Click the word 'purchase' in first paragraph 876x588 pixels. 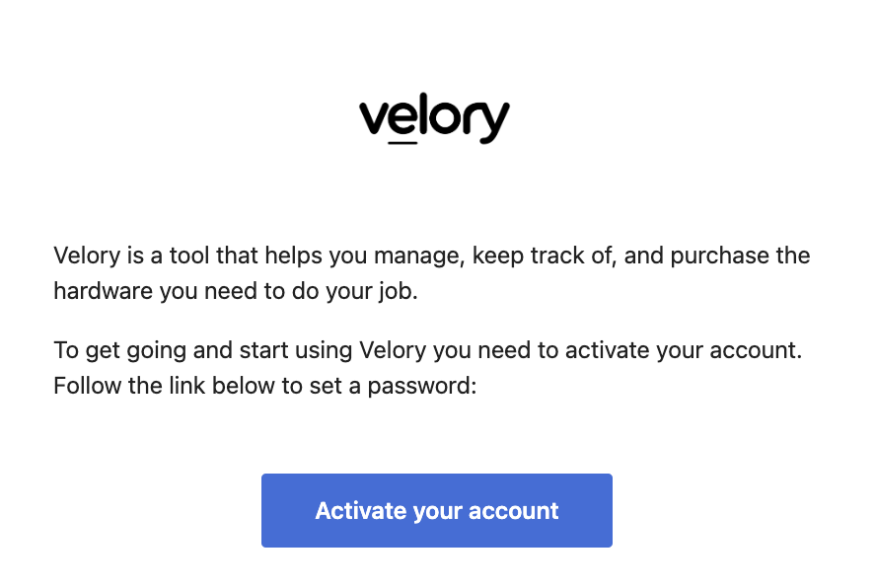[719, 256]
